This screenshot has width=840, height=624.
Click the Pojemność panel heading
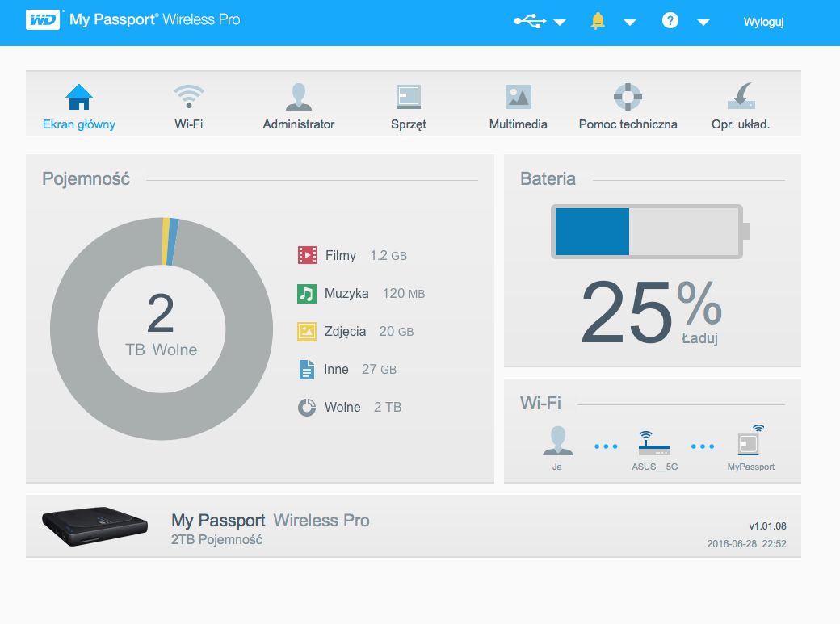pyautogui.click(x=86, y=179)
